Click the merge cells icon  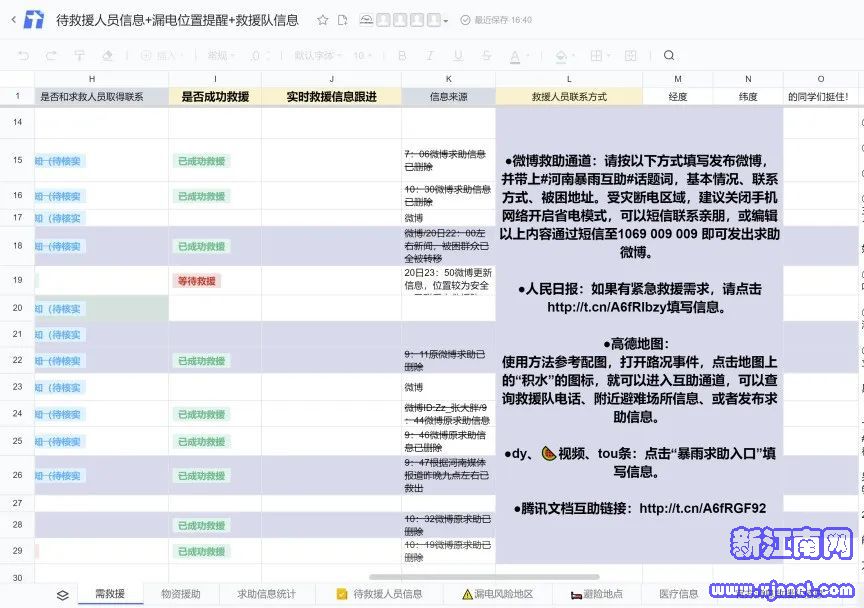[x=631, y=56]
